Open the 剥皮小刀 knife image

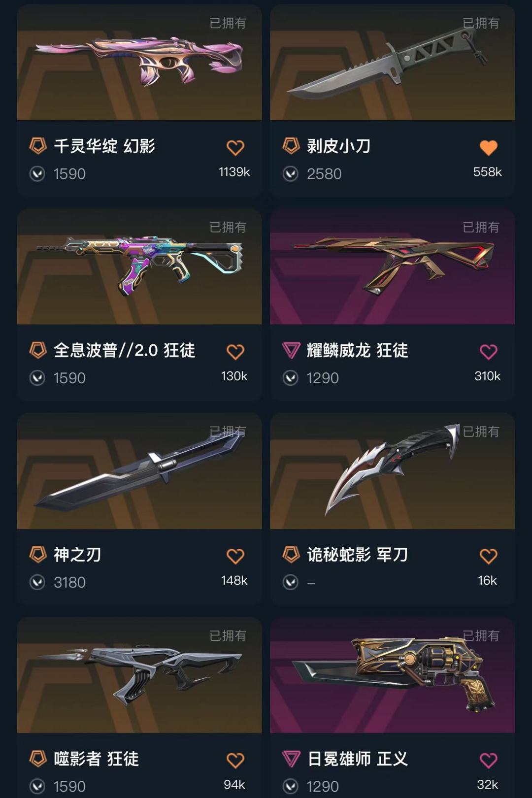(393, 63)
